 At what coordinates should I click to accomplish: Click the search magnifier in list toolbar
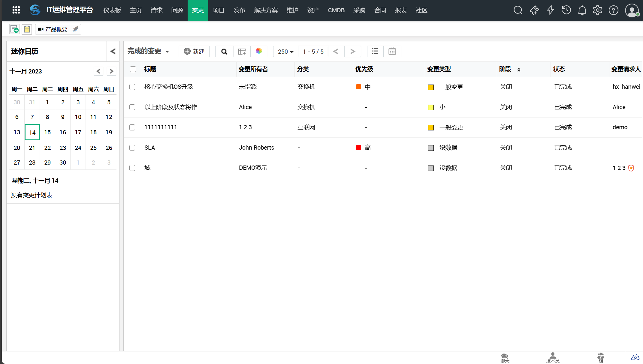(x=224, y=52)
